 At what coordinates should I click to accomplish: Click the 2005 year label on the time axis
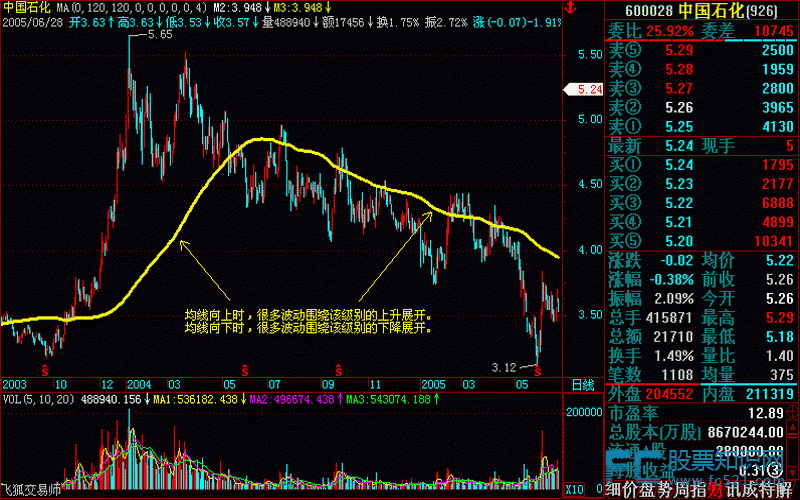point(434,385)
